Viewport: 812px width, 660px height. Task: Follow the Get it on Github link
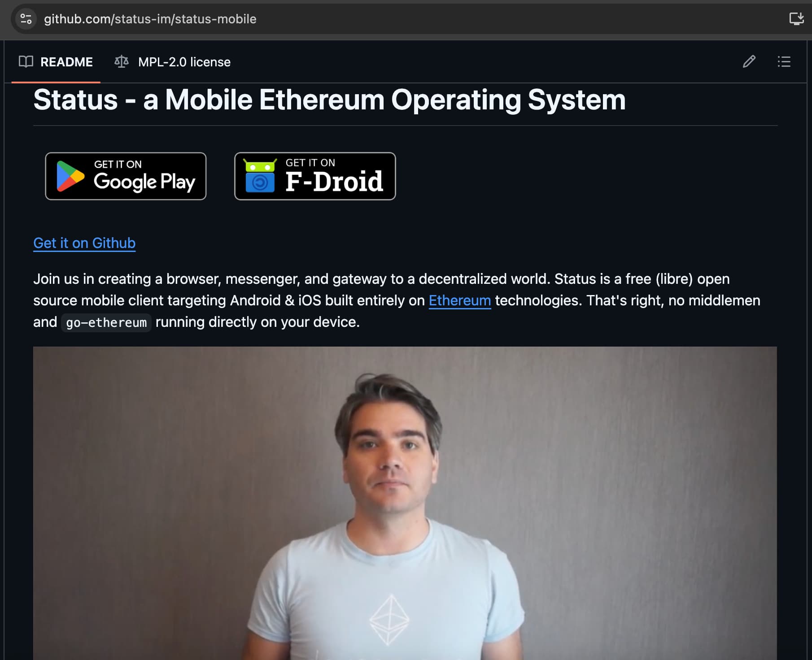pyautogui.click(x=84, y=243)
